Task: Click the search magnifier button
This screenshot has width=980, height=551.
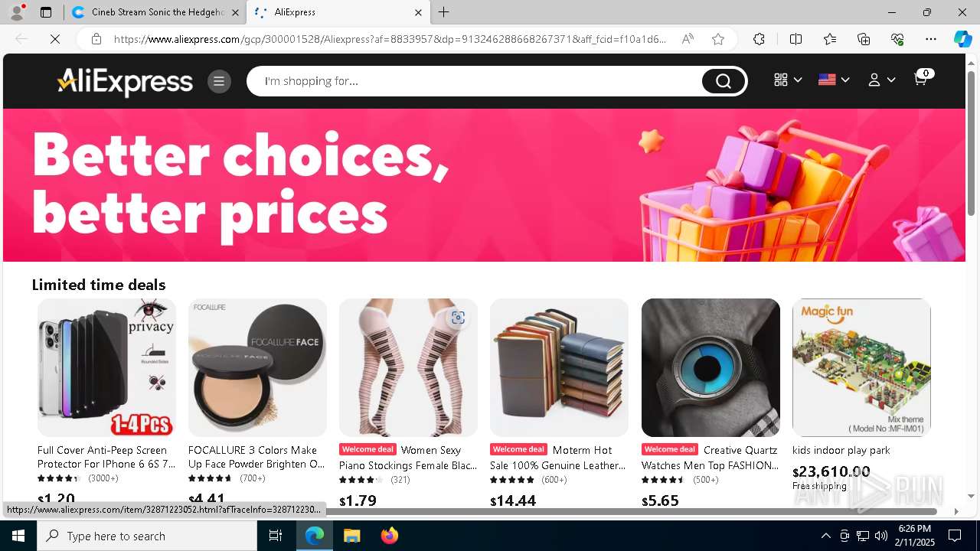Action: click(x=723, y=81)
